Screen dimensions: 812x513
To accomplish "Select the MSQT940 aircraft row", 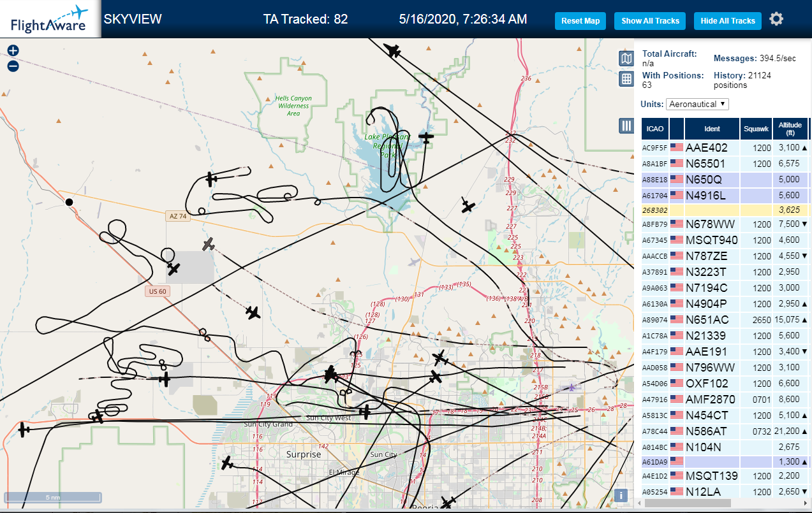I will point(725,240).
